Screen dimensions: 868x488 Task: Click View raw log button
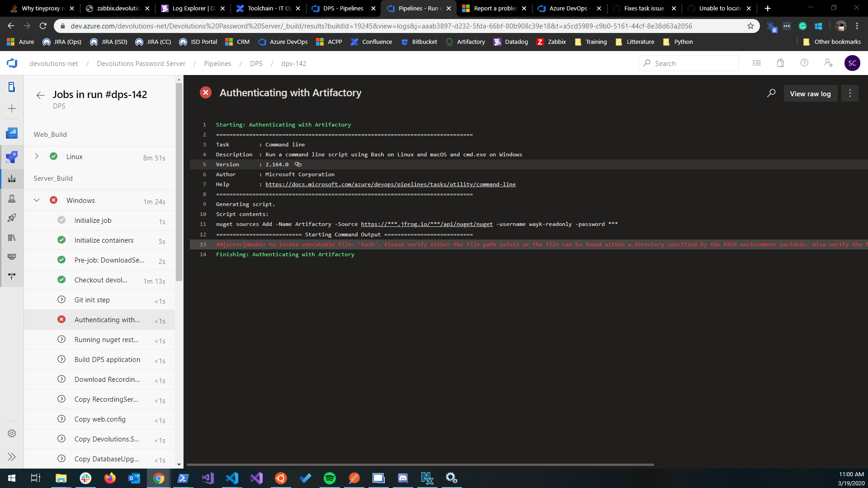[810, 94]
